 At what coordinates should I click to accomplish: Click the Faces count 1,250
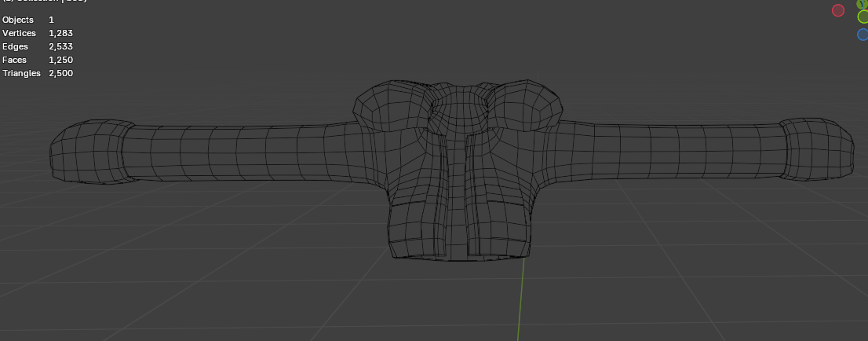click(61, 60)
